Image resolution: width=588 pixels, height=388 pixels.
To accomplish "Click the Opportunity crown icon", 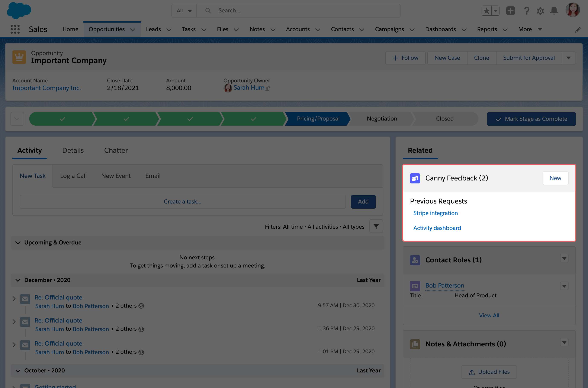I will coord(19,57).
